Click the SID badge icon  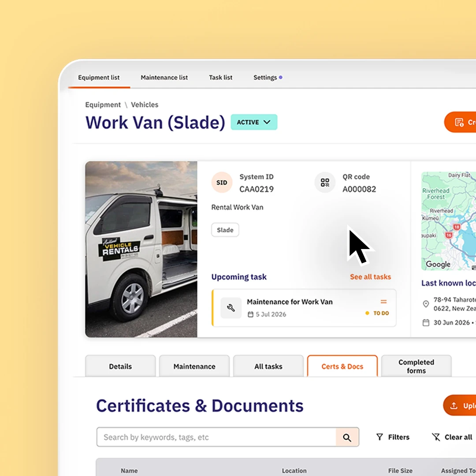222,182
